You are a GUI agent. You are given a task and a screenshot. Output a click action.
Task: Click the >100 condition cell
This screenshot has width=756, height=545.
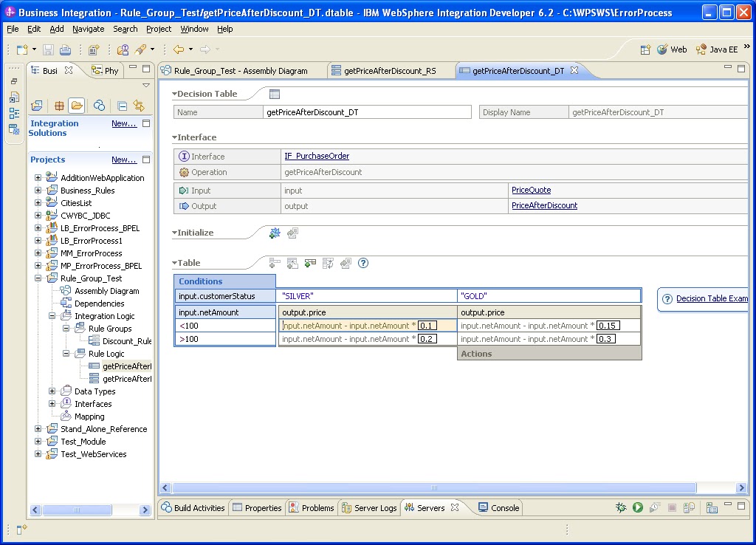click(x=224, y=339)
